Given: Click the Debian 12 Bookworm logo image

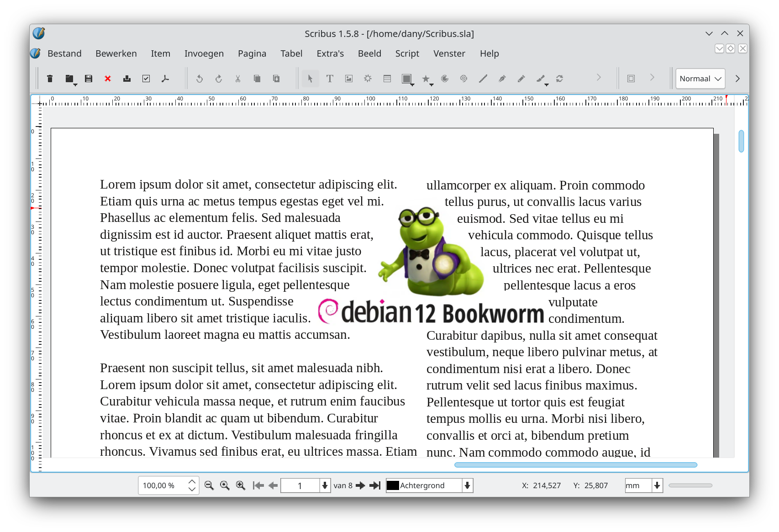Looking at the screenshot, I should [x=431, y=266].
